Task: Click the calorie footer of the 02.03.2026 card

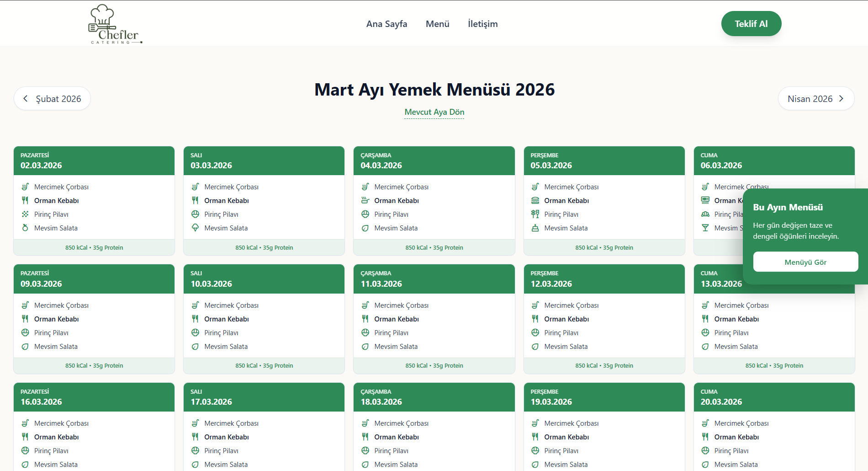Action: 94,247
